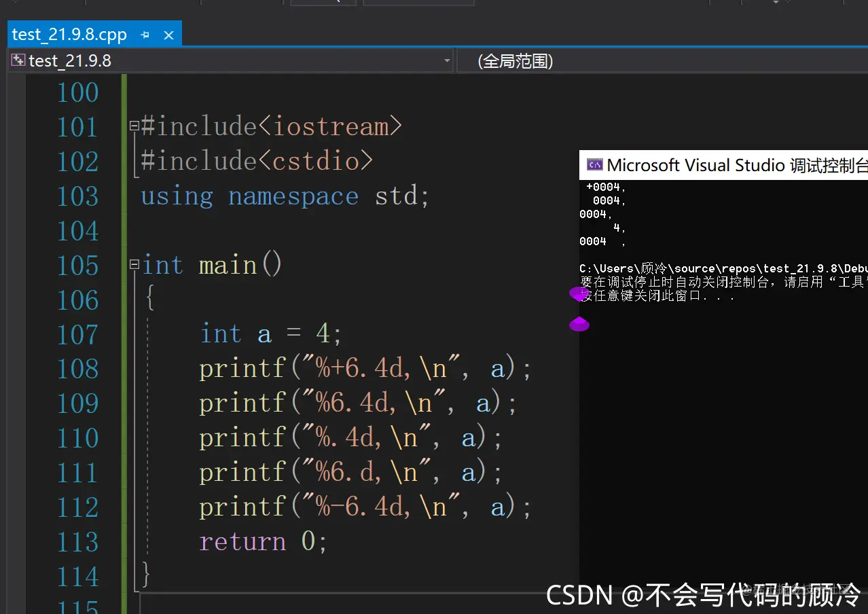Click the green change-tracking bar next to line 103
868x614 pixels.
tap(125, 196)
